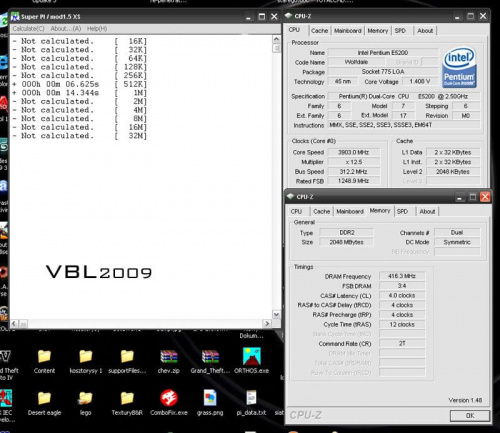Click OK button in lower CPU-Z

[x=470, y=416]
